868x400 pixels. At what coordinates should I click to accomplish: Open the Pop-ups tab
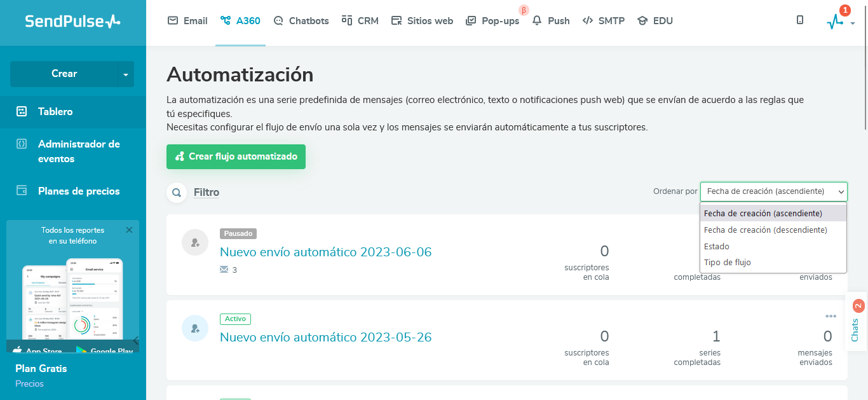click(492, 20)
